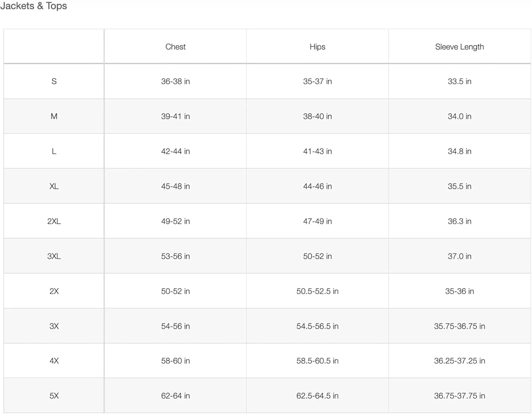Select the XL size row label
Viewport: 532px width, 414px height.
pyautogui.click(x=54, y=186)
